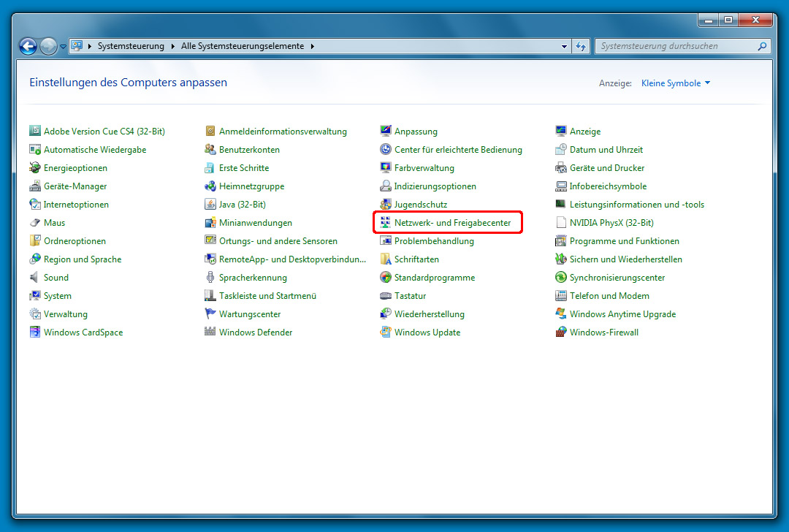Refresh the address bar view

point(582,46)
